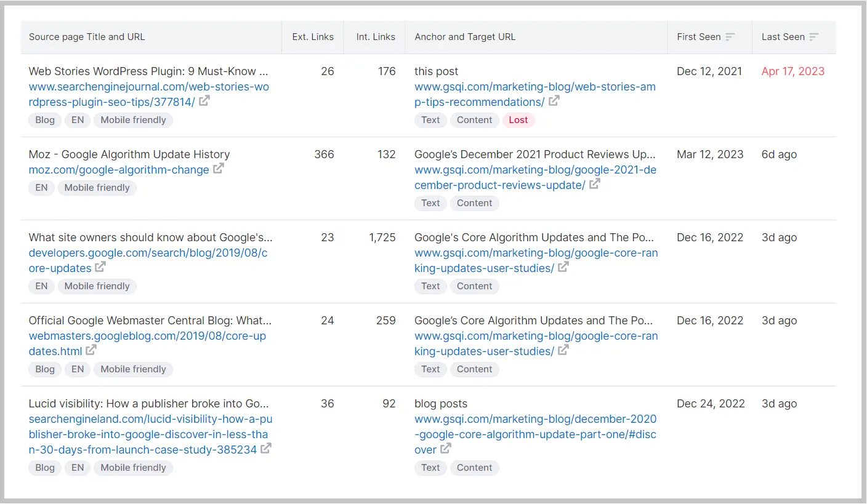Viewport: 867px width, 504px height.
Task: Select title Lucid visibility: How a publisher broke
Action: click(x=149, y=404)
